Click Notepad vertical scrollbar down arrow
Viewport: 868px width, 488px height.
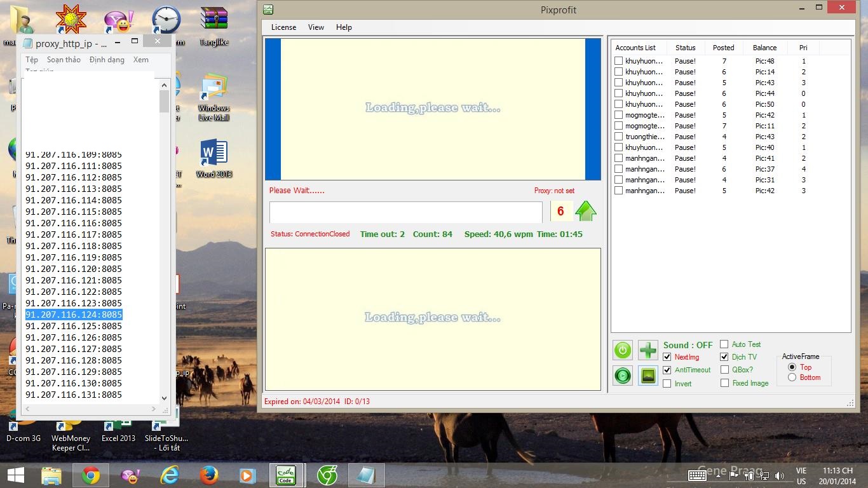point(164,398)
